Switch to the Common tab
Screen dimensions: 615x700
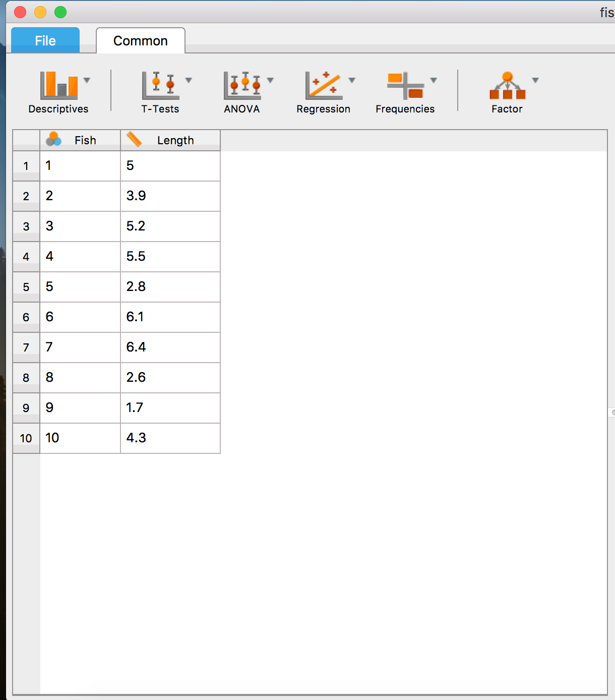coord(141,40)
